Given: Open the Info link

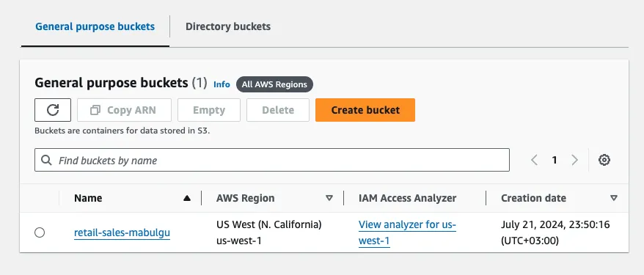Looking at the screenshot, I should tap(222, 84).
